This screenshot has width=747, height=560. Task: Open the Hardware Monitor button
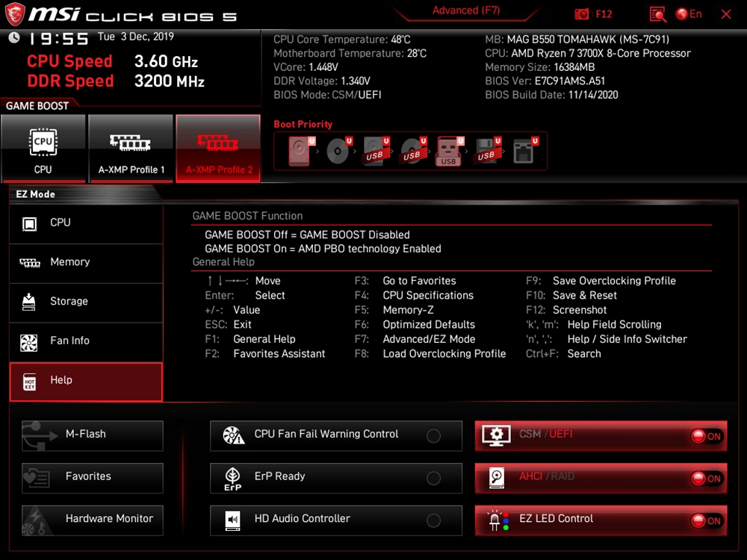coord(93,519)
